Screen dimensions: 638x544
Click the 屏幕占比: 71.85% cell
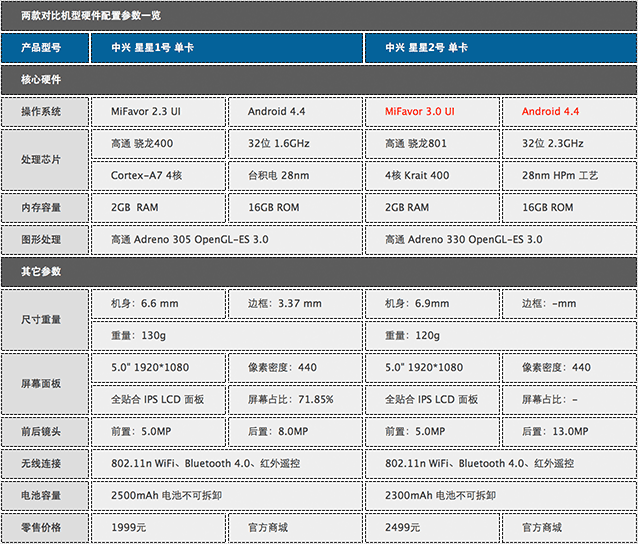click(x=295, y=400)
